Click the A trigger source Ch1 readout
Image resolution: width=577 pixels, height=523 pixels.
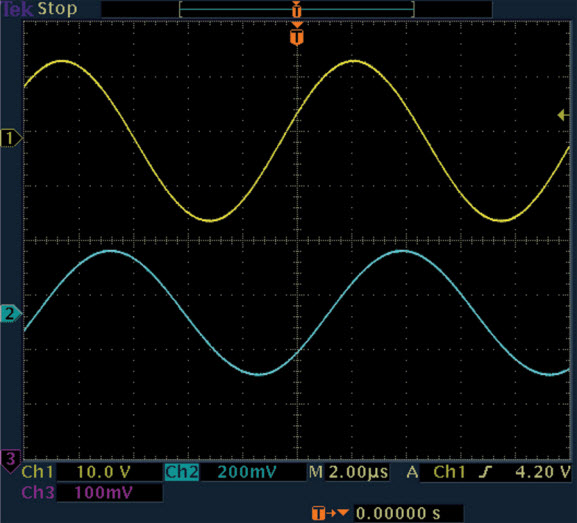[x=436, y=472]
